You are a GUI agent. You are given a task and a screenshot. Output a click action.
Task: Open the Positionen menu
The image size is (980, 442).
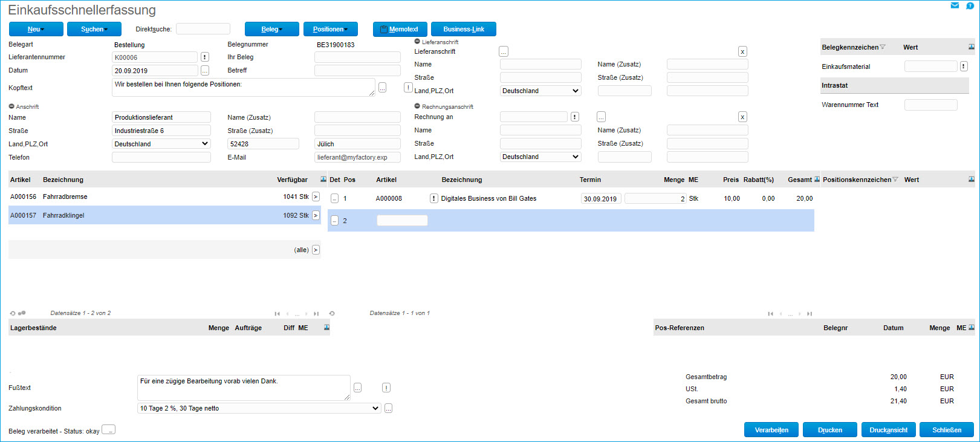[330, 29]
